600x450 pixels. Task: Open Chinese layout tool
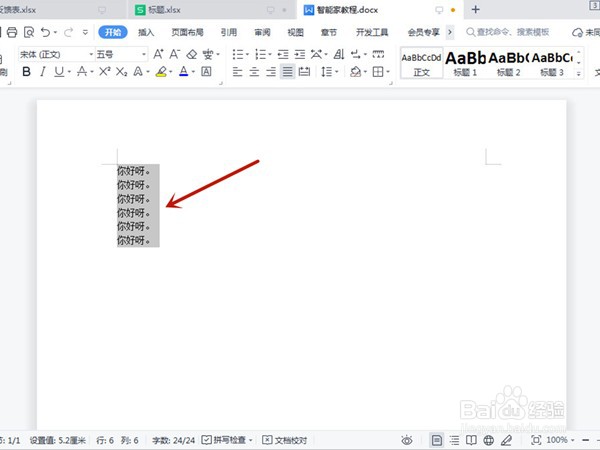click(316, 54)
